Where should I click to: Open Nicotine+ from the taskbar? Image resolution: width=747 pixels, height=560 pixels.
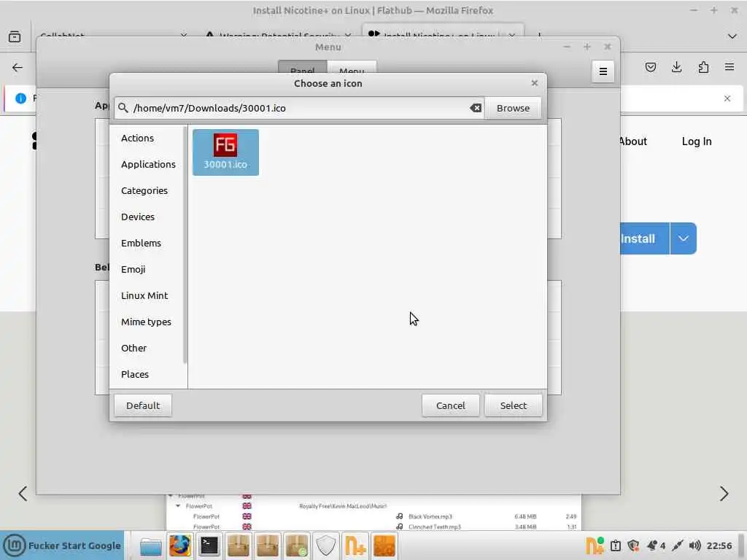tap(355, 545)
